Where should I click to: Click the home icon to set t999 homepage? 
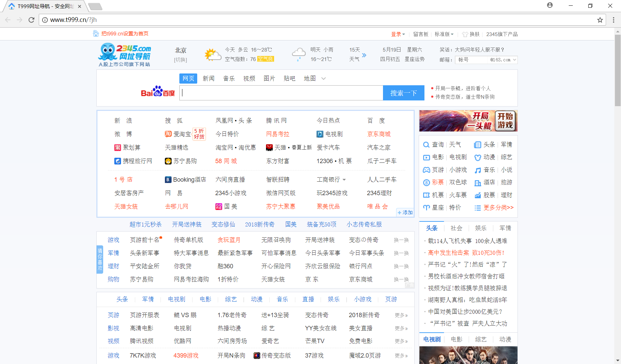tap(95, 33)
